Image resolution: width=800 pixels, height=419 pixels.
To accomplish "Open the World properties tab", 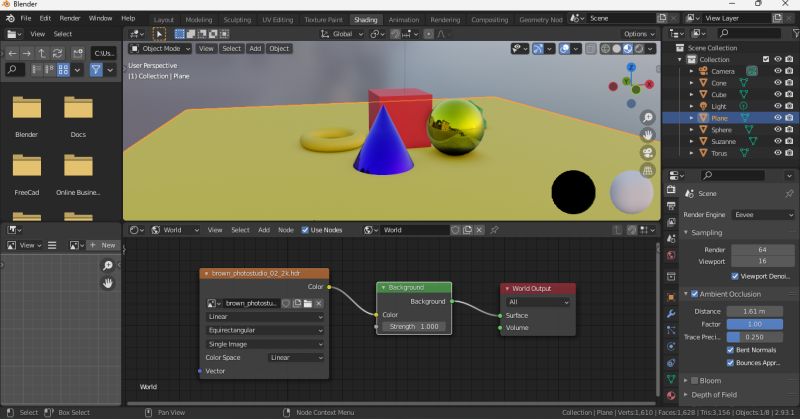I will (671, 255).
